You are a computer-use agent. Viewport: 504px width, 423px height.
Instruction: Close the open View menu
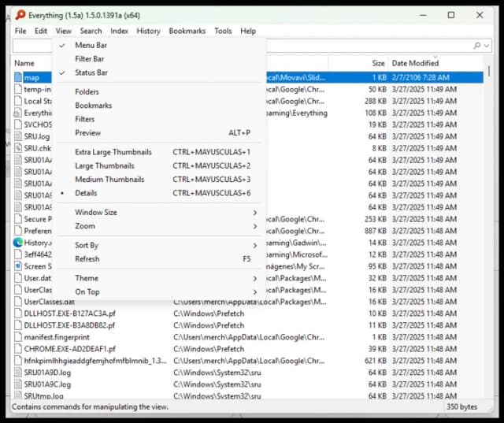coord(63,32)
